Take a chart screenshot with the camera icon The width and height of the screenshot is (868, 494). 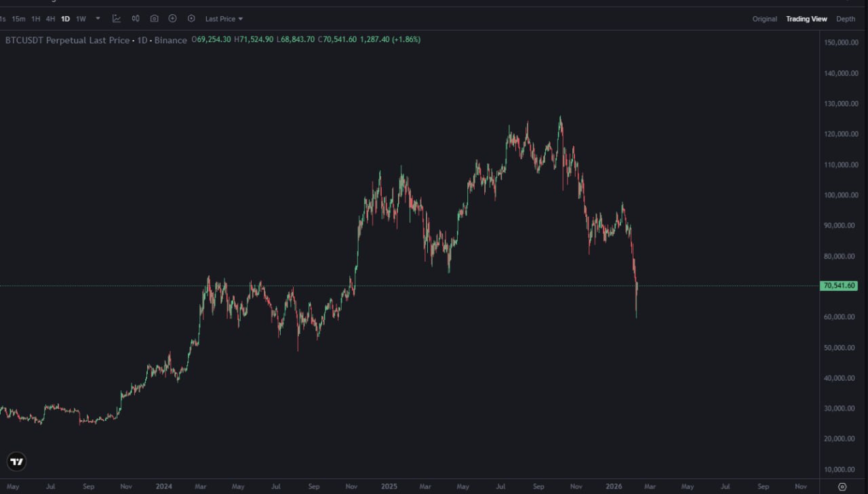pos(154,18)
